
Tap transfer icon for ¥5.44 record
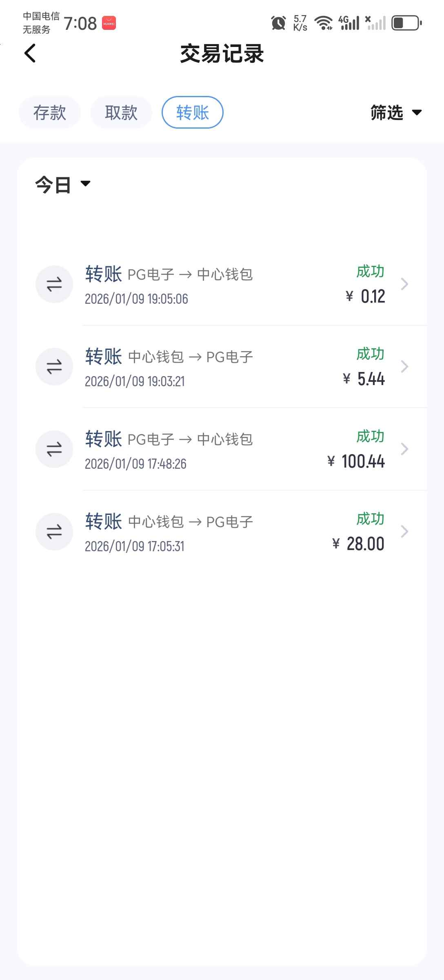[54, 367]
